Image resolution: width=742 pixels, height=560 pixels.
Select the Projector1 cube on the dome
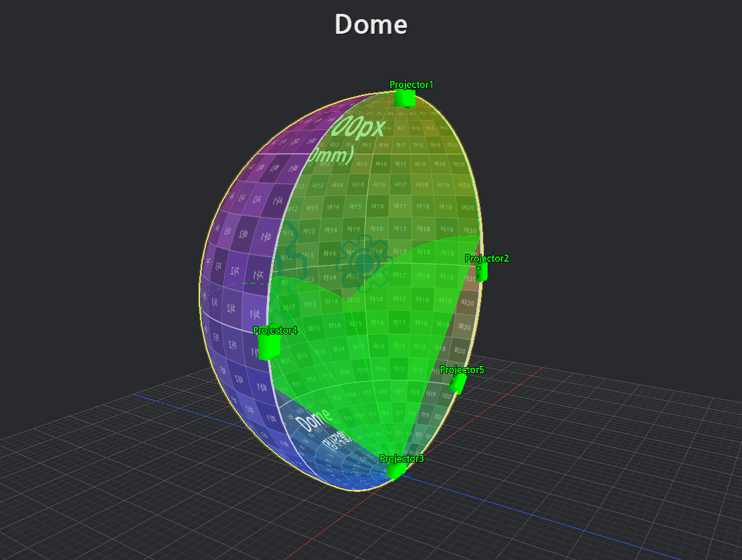(x=405, y=99)
